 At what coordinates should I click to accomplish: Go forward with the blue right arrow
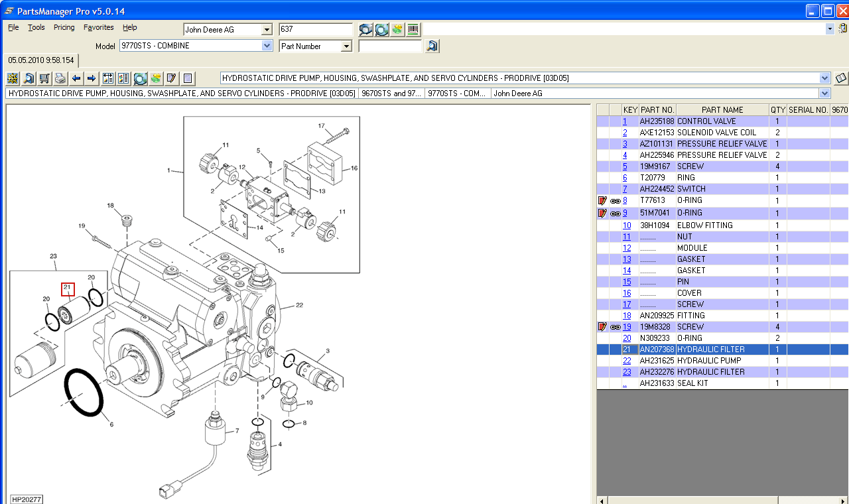tap(92, 78)
